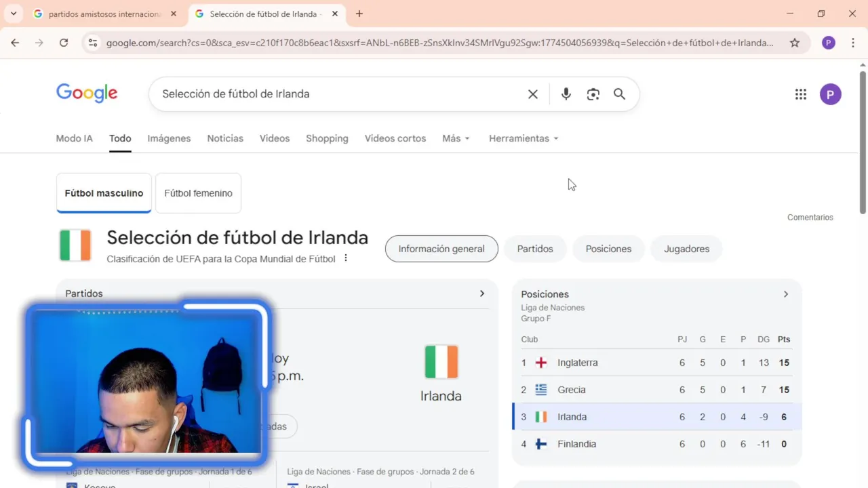
Task: Select Fútbol masculino tab
Action: 104,193
